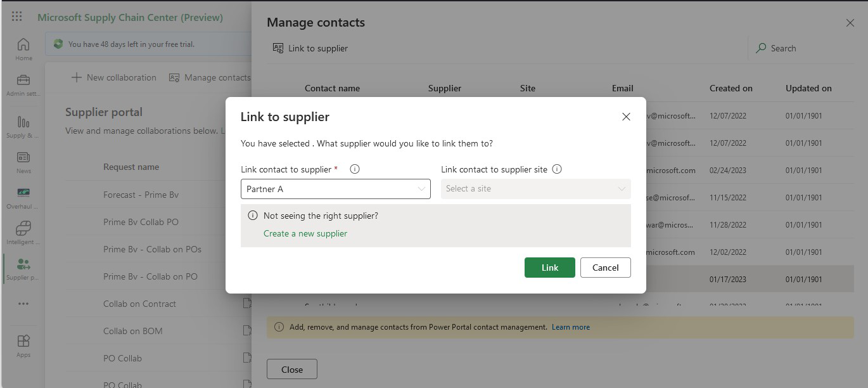Sort by Contact name column header
Screen dimensions: 868x388
332,88
